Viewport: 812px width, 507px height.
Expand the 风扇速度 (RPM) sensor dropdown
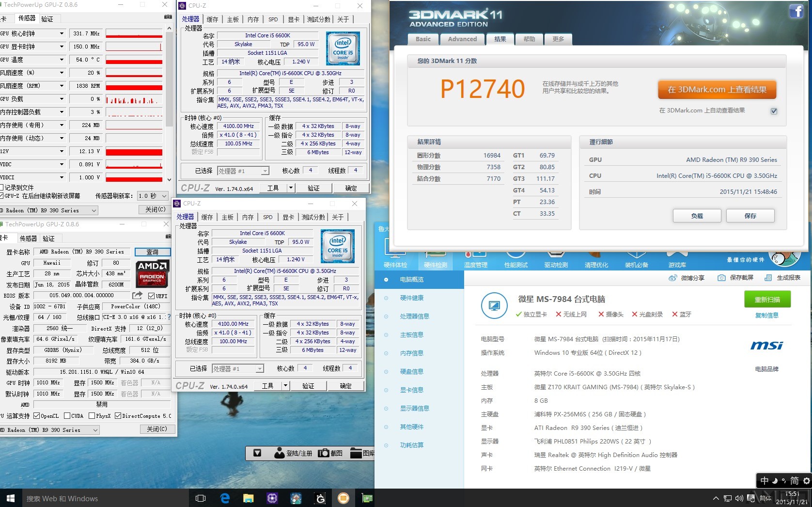[62, 86]
